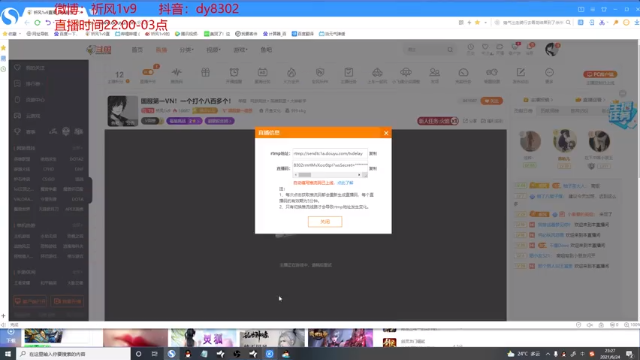Click the Windows taskbar search box
This screenshot has height=360, width=640.
tap(73, 354)
